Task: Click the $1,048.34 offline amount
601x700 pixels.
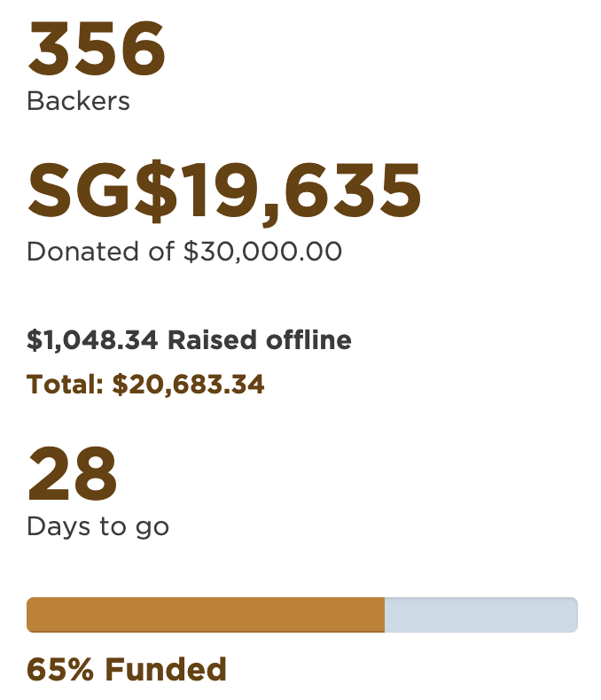Action: pyautogui.click(x=92, y=340)
